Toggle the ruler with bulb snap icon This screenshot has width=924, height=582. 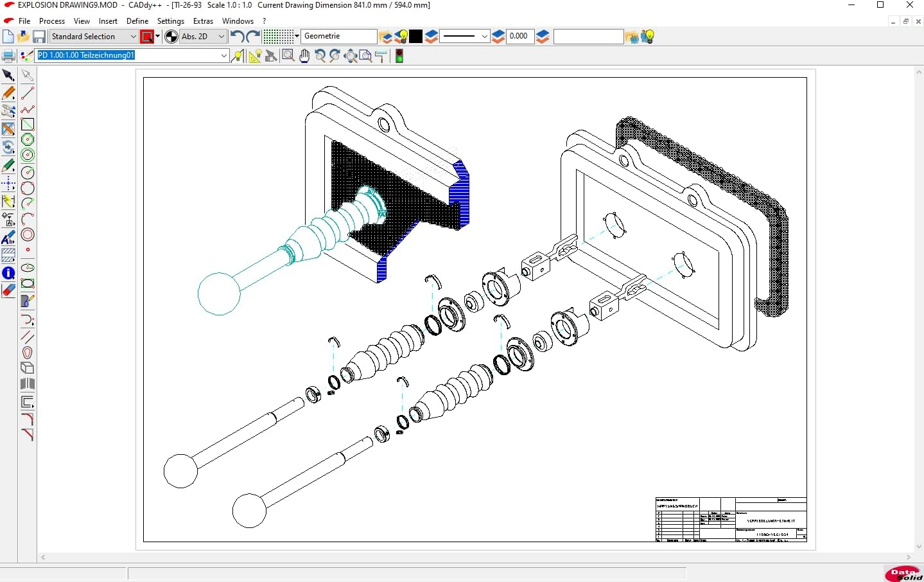click(x=254, y=56)
